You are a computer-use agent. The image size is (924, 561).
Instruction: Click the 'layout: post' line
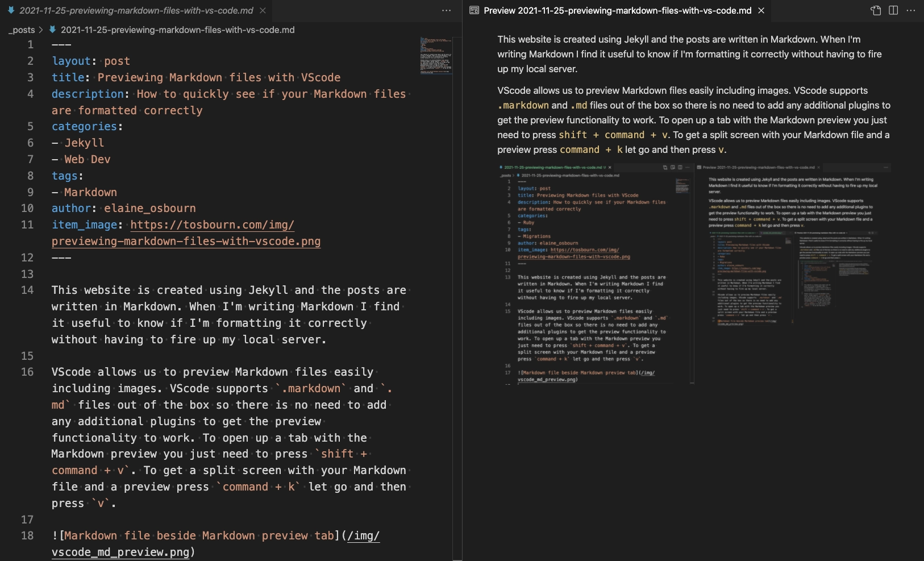(x=91, y=61)
